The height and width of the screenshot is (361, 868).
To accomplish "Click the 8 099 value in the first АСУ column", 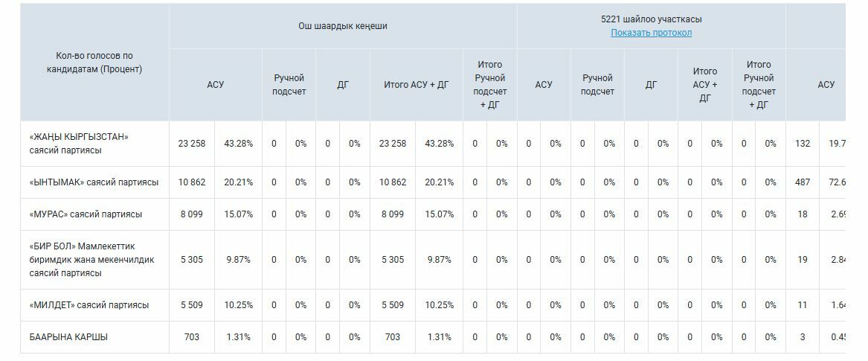I will pos(192,214).
